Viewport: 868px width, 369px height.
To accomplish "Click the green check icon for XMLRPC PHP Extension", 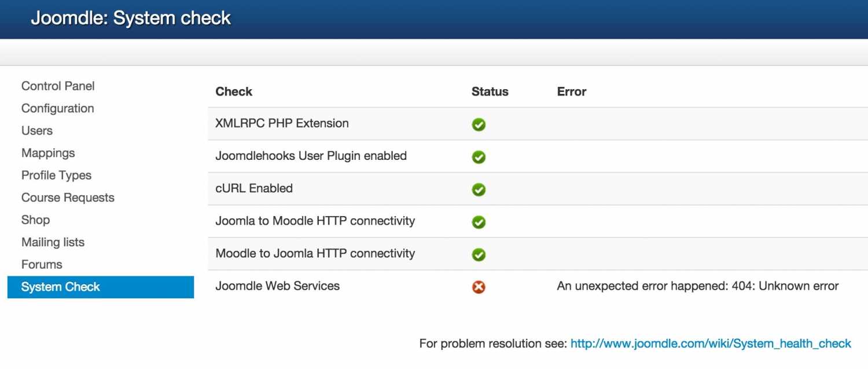I will pos(479,125).
